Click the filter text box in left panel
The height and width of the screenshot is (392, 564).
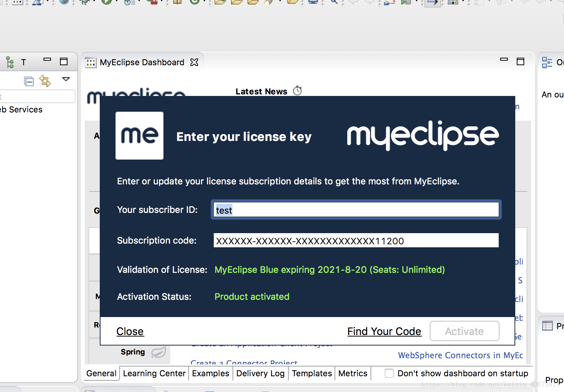point(37,96)
